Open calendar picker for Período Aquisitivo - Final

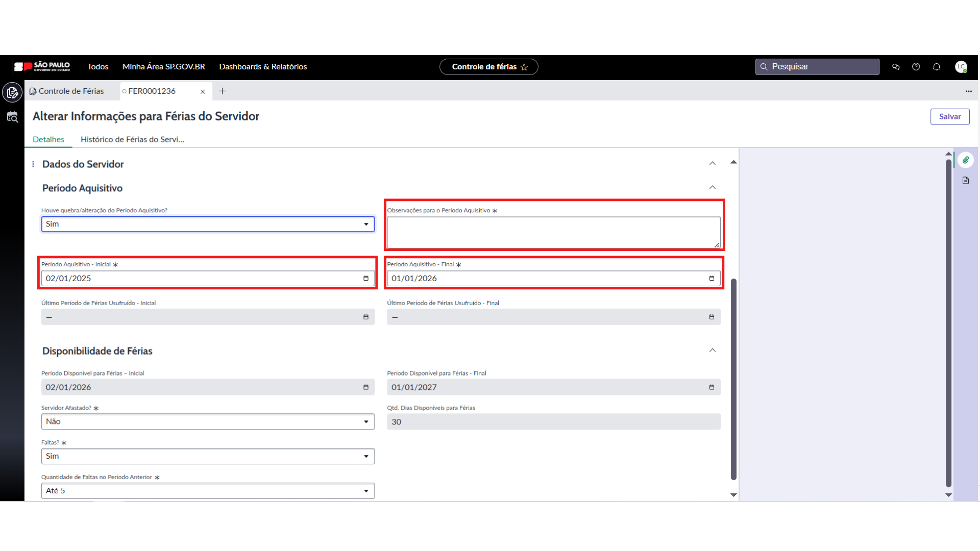pyautogui.click(x=712, y=279)
